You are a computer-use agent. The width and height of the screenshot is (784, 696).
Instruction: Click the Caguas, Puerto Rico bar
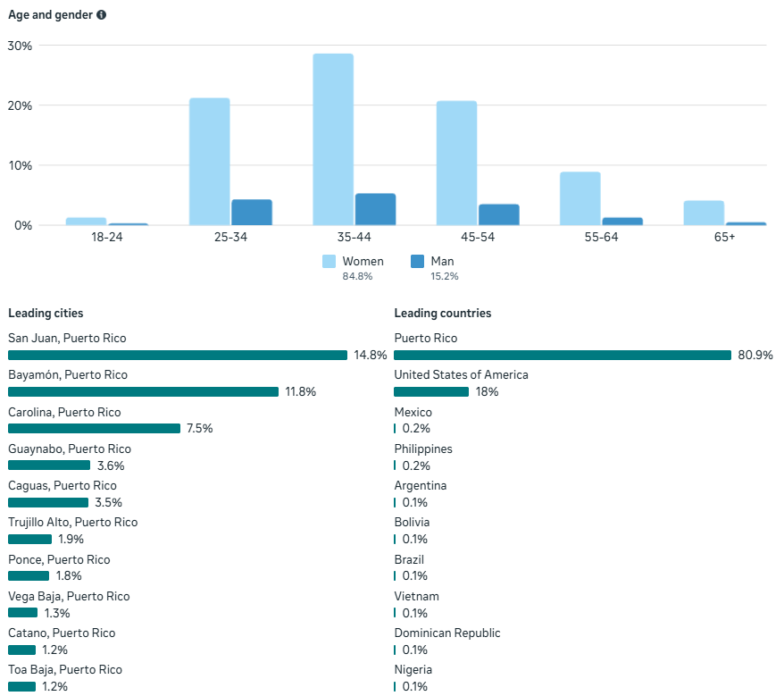pyautogui.click(x=48, y=502)
